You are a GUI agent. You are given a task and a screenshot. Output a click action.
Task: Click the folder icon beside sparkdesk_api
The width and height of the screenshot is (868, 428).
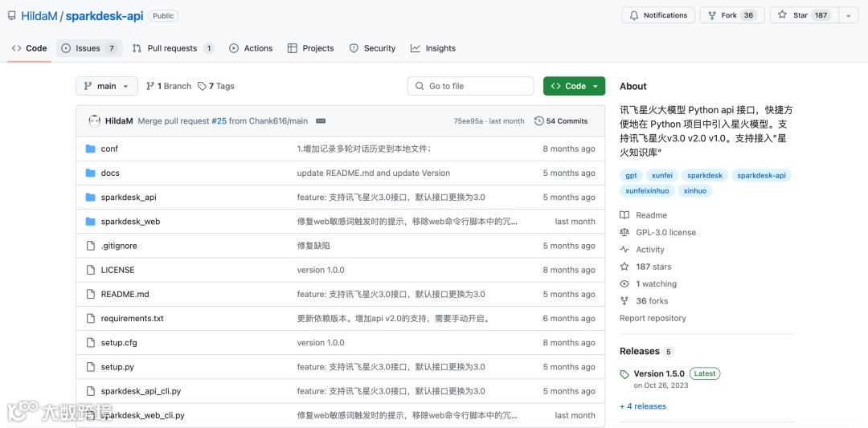(91, 198)
